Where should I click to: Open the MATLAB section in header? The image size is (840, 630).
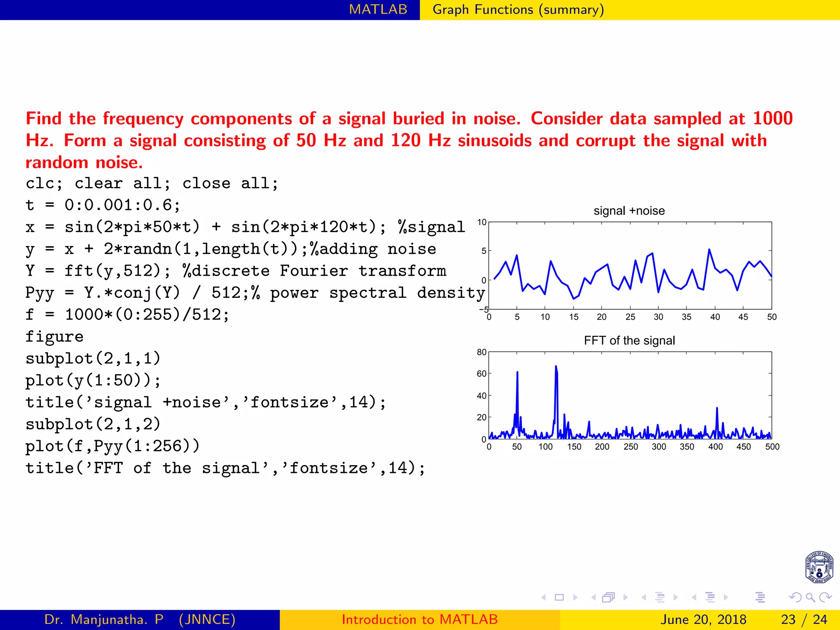[x=378, y=9]
